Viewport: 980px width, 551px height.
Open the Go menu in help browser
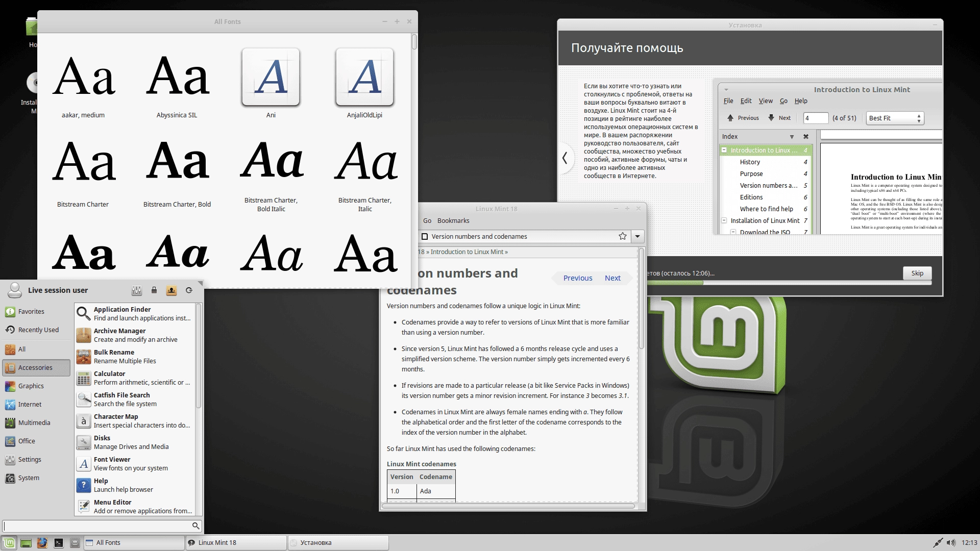pyautogui.click(x=427, y=221)
